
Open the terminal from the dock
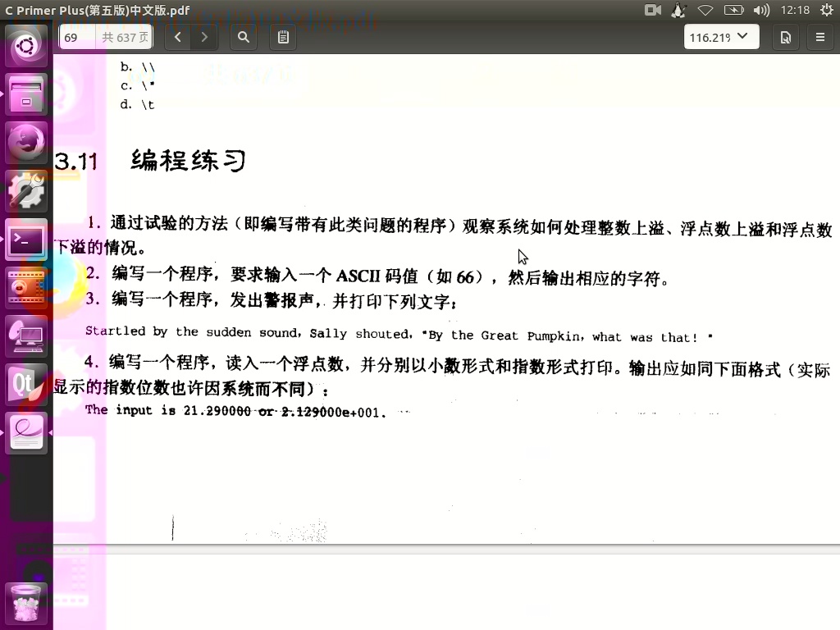point(25,240)
